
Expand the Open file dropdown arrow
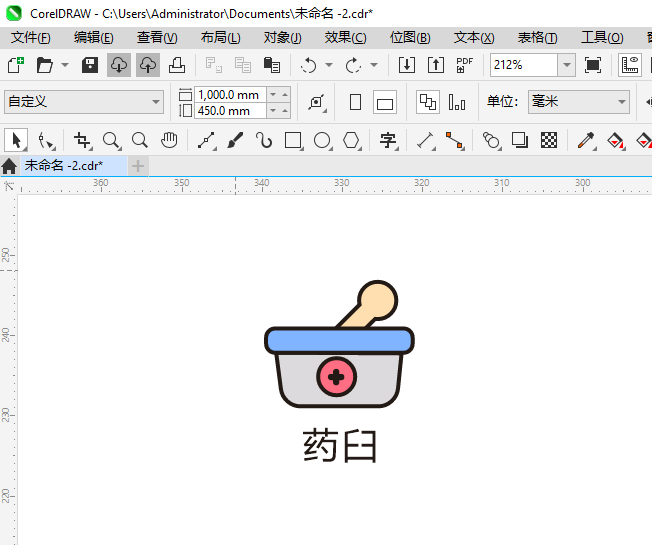pos(65,65)
